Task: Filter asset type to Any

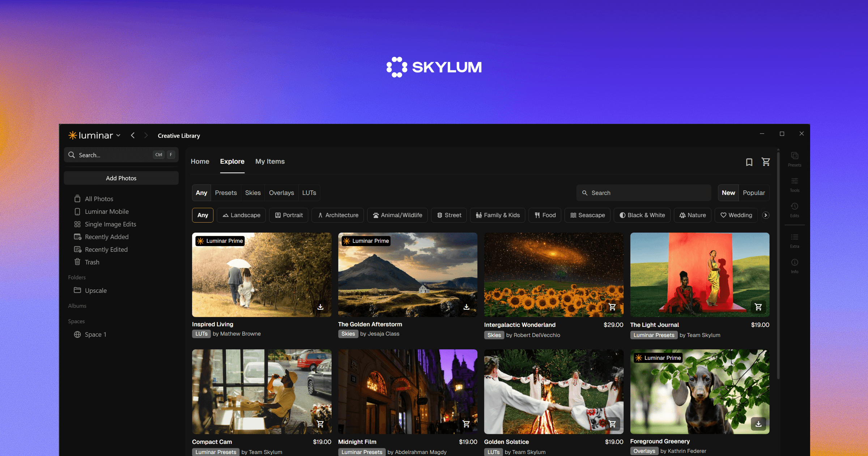Action: (x=201, y=193)
